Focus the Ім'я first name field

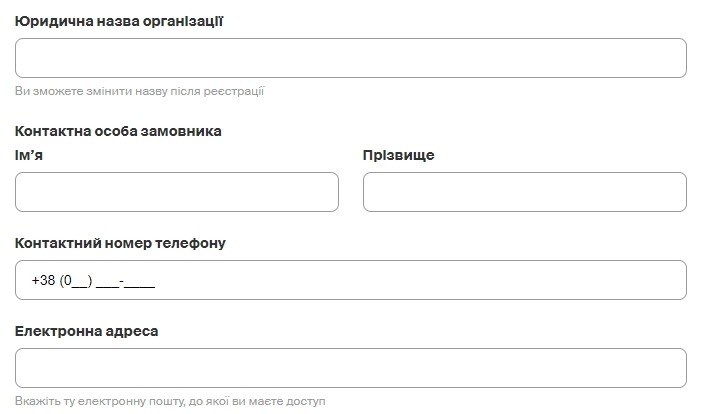[177, 192]
